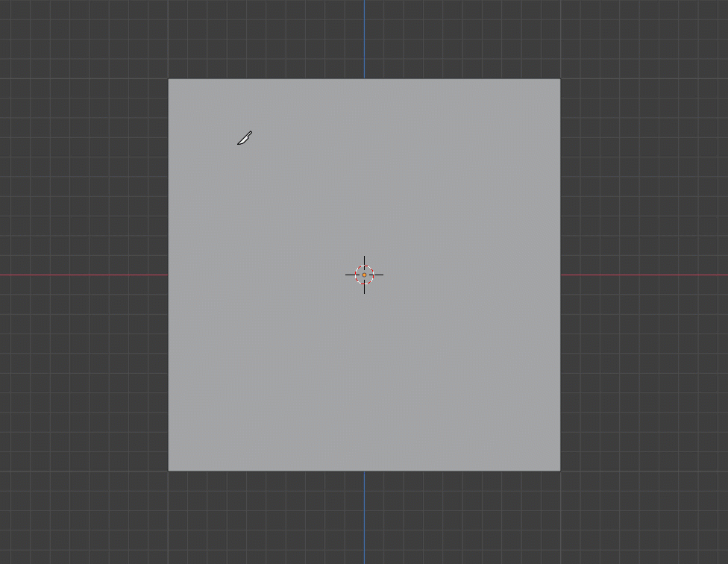728x564 pixels.
Task: Click the orange origin dot inside 3D cursor
Action: click(365, 275)
